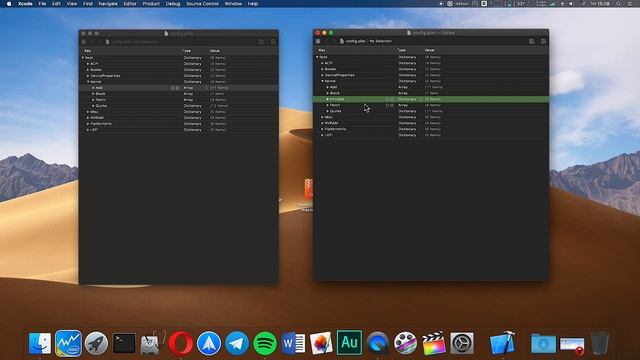Click the add editor icon in Edited window

pyautogui.click(x=543, y=41)
